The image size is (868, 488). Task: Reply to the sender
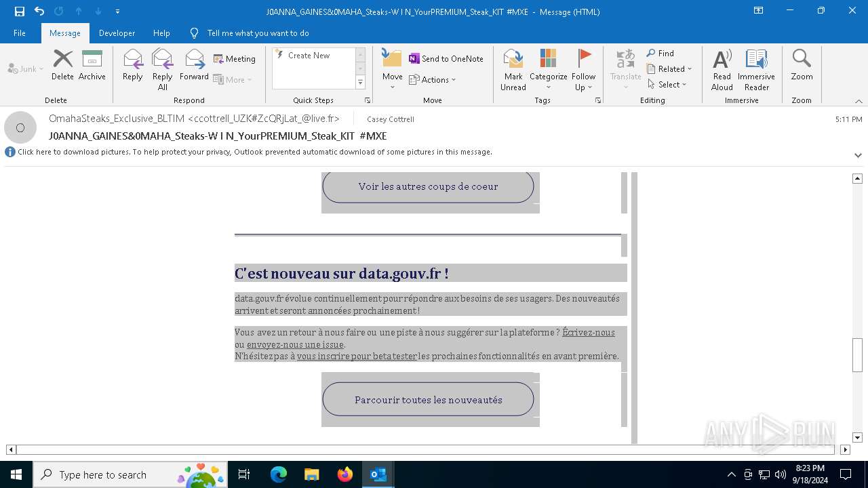pyautogui.click(x=133, y=65)
